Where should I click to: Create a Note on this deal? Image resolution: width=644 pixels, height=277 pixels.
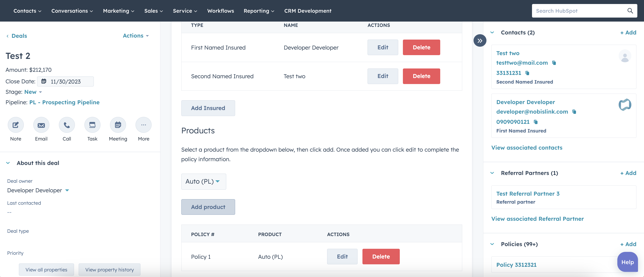click(16, 125)
